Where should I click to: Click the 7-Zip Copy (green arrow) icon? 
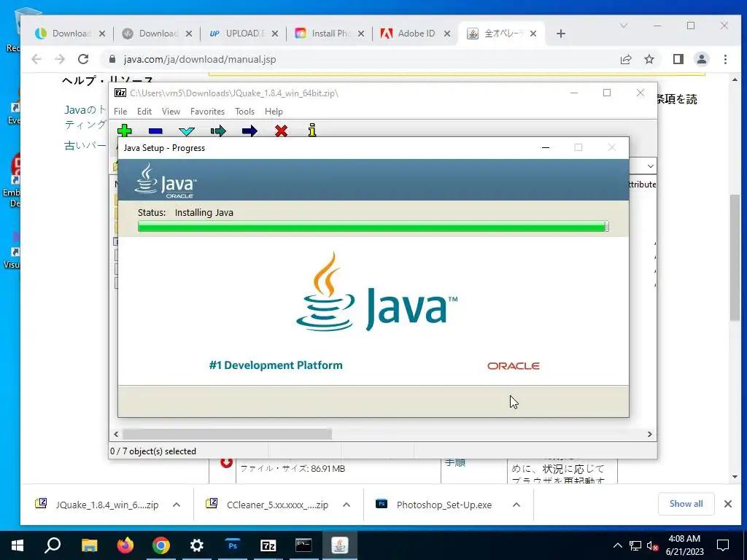point(218,131)
